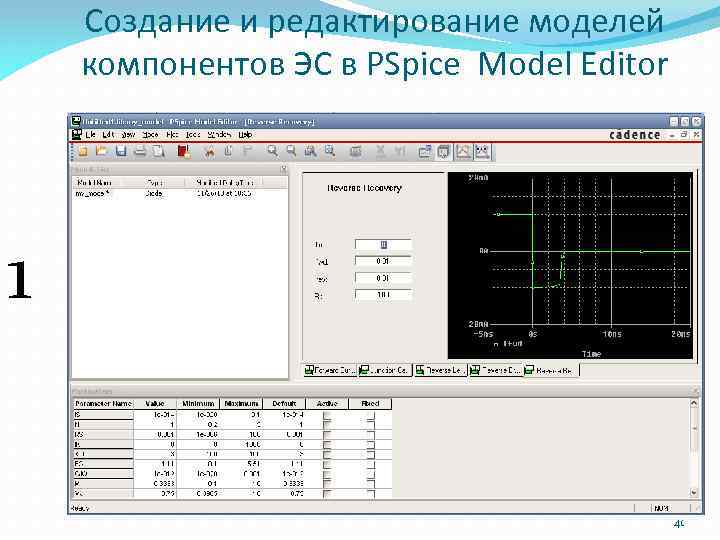The width and height of the screenshot is (720, 540).
Task: Open the File menu
Action: click(90, 135)
